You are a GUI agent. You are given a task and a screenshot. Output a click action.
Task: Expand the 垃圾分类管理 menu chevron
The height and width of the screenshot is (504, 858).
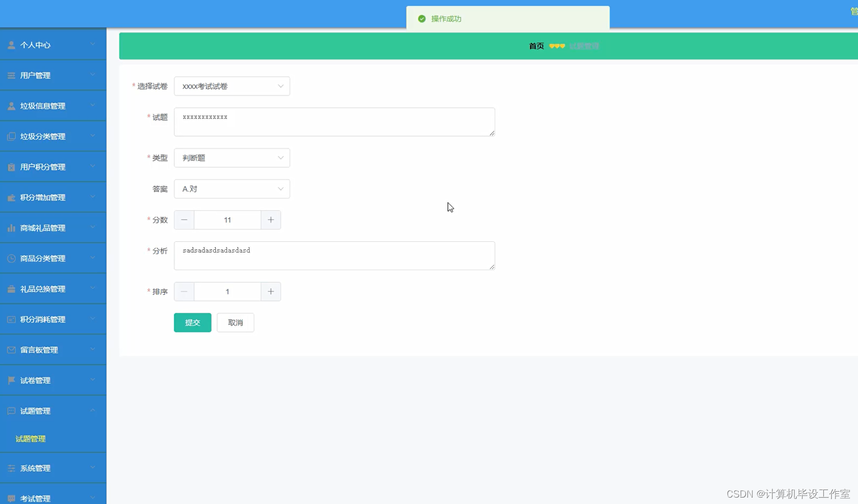coord(92,136)
